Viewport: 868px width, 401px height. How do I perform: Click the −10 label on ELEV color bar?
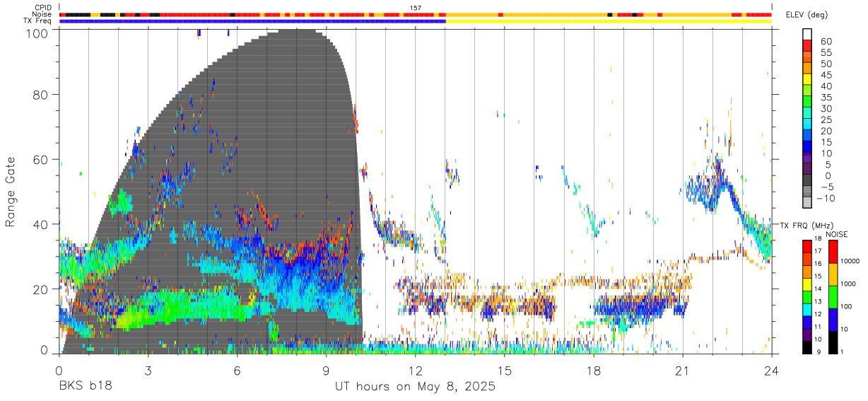tap(826, 199)
